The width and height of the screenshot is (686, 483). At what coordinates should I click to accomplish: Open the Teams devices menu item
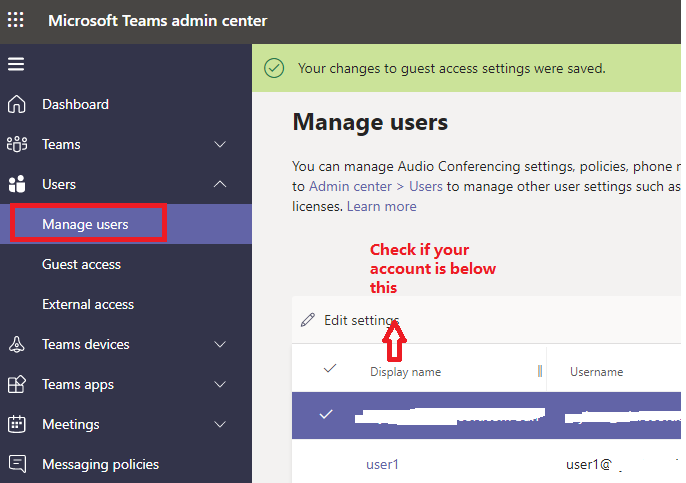click(86, 344)
